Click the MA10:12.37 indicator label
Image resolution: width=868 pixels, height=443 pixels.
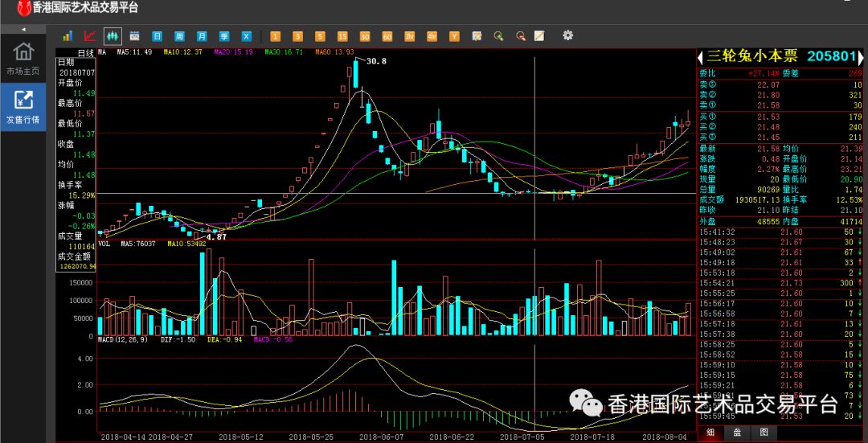tap(182, 52)
